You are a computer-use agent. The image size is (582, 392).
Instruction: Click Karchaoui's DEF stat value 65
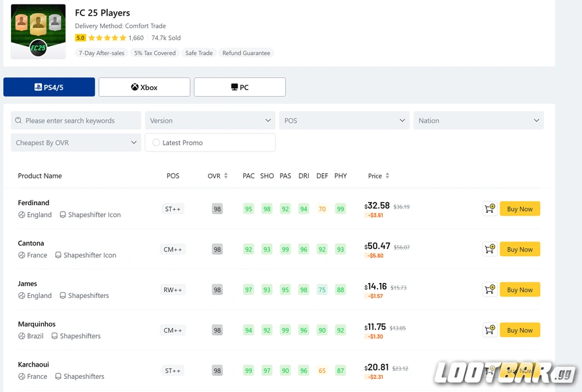[322, 371]
